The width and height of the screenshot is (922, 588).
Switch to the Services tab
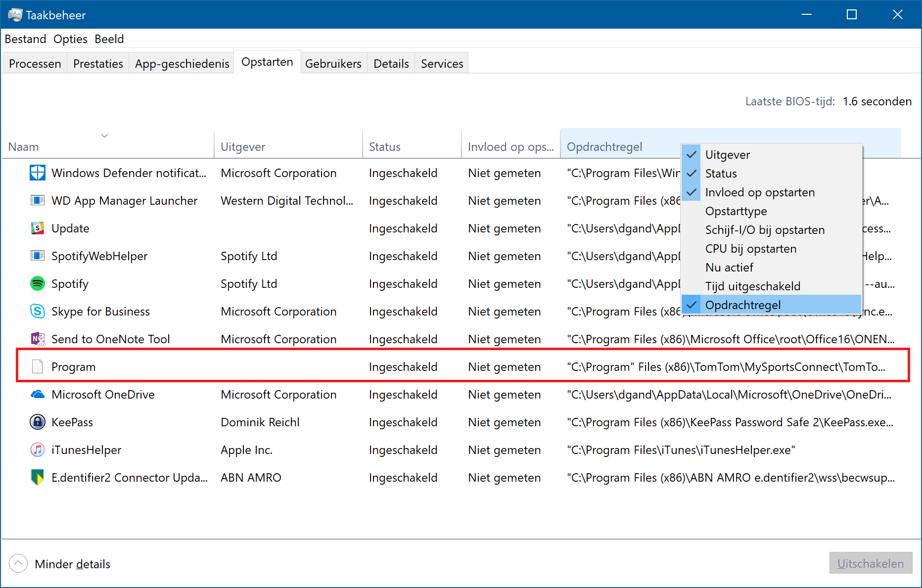click(442, 63)
